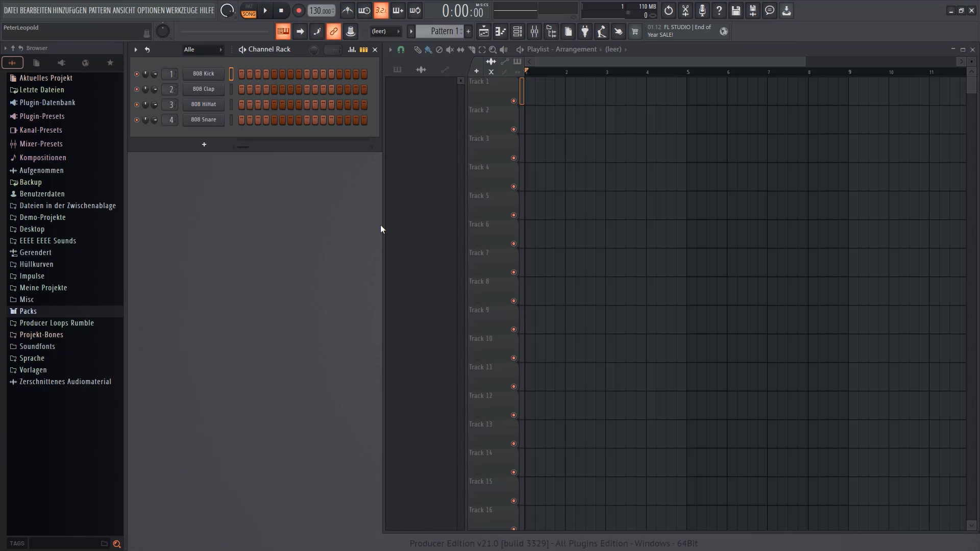Click the Plugin picker plug icon
The image size is (980, 551).
(585, 32)
